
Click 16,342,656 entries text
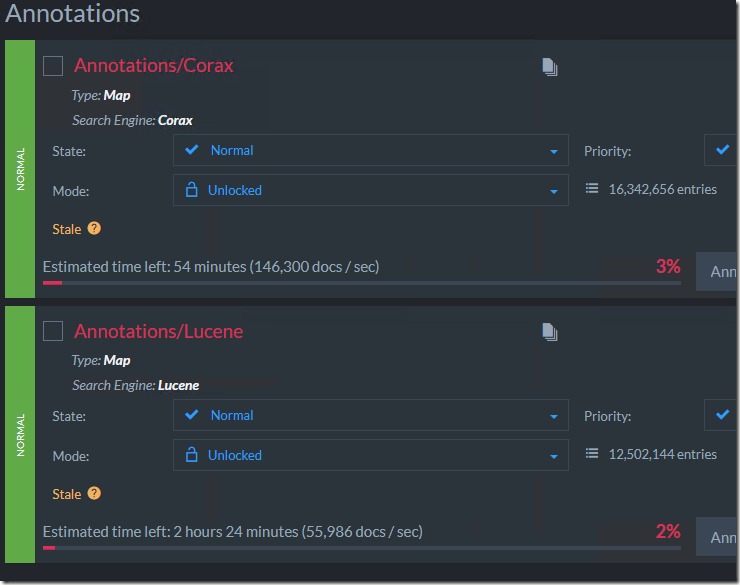click(663, 189)
